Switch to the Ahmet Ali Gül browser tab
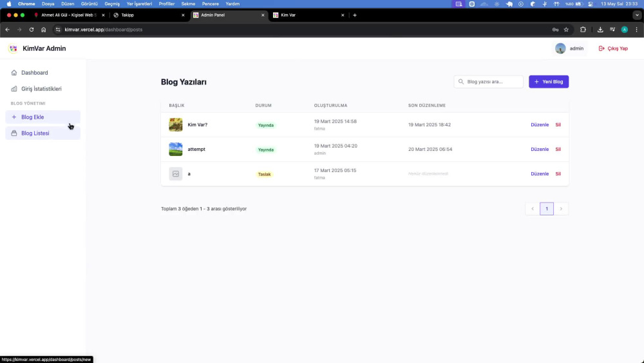This screenshot has height=363, width=644. click(69, 15)
